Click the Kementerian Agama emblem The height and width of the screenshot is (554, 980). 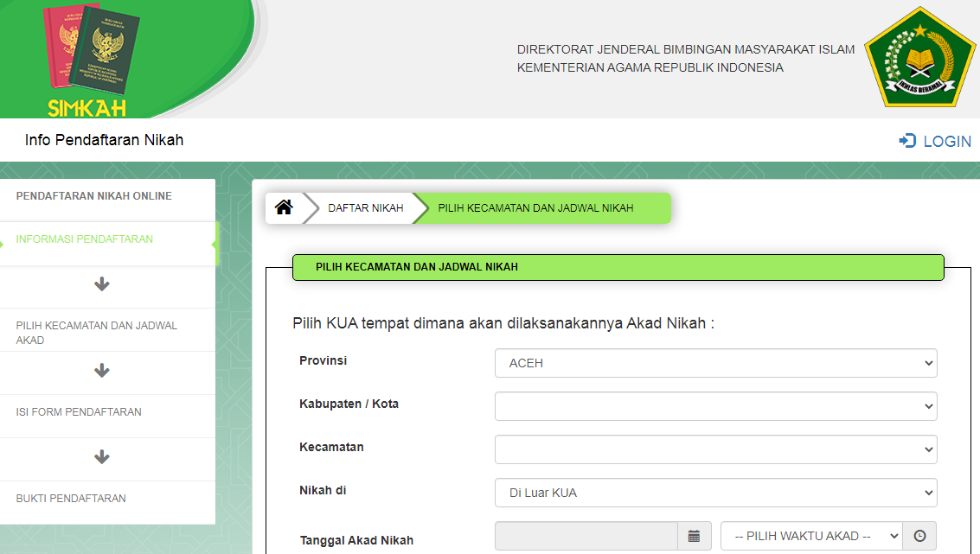point(920,57)
